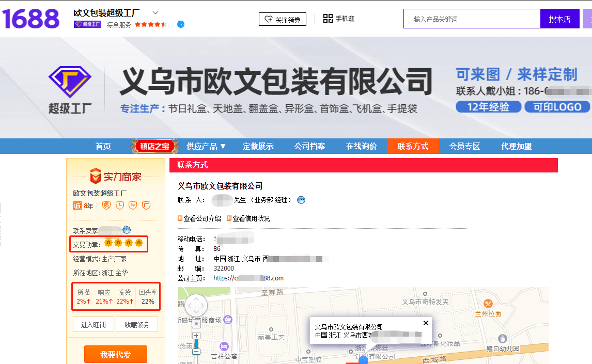The height and width of the screenshot is (364, 592).
Task: Select the 联系方式 tab
Action: (413, 146)
